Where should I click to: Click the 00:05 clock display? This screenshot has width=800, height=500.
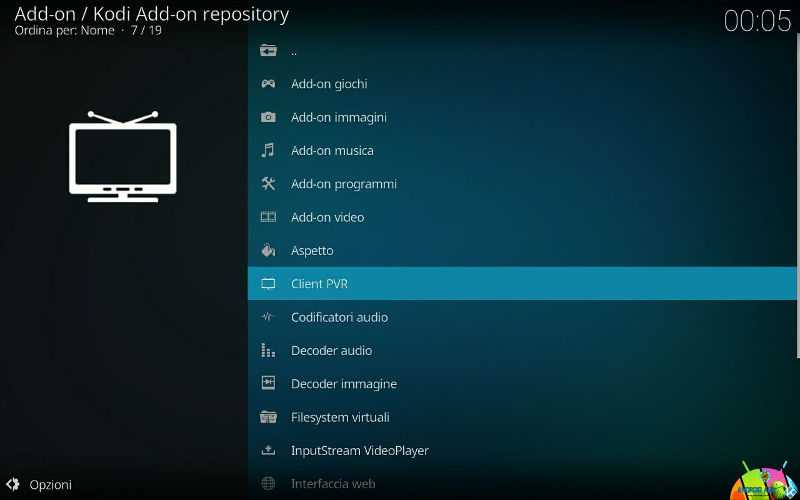click(x=758, y=21)
